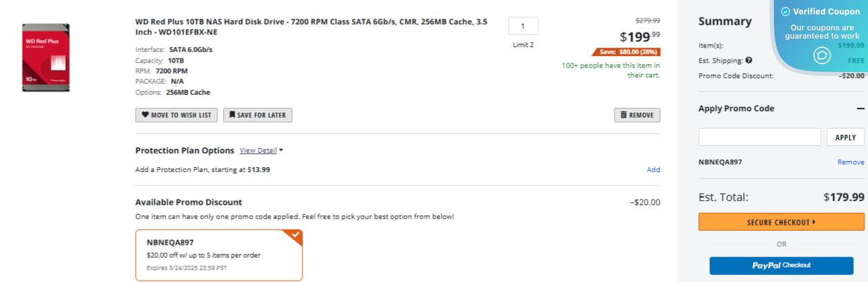868x282 pixels.
Task: Select the NBNEQA897 $20.00 off promo option
Action: point(219,255)
